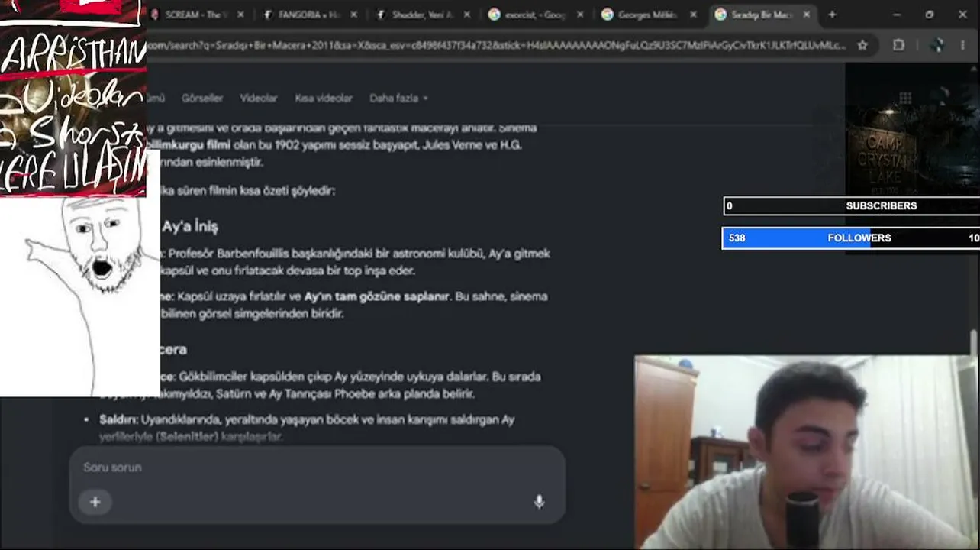Open the Kısa videolar search filter

324,98
